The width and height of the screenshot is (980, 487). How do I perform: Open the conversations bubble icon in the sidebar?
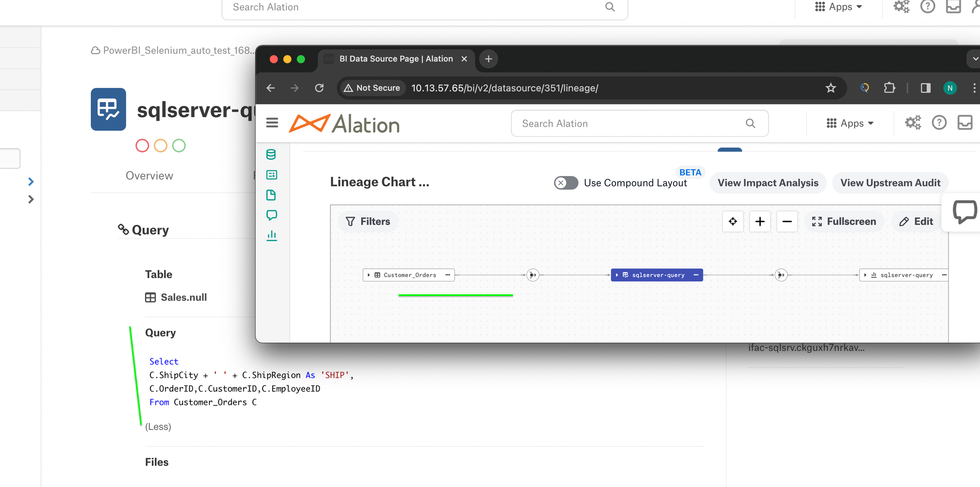(x=271, y=215)
